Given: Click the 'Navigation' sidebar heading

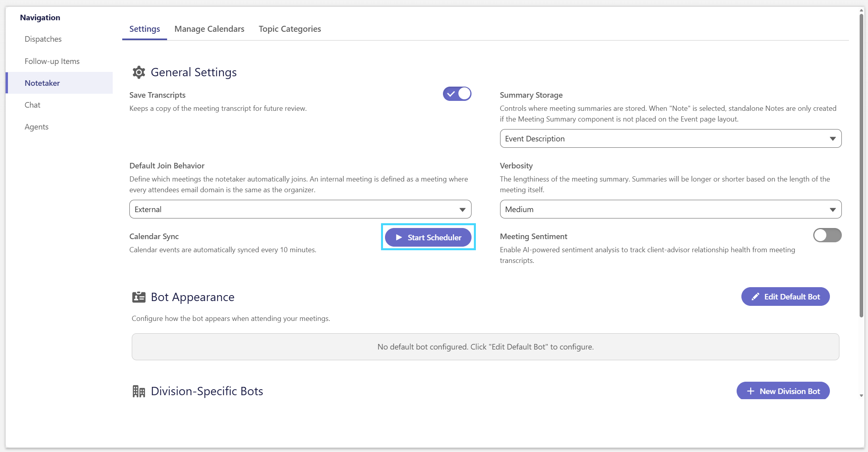Looking at the screenshot, I should [x=40, y=17].
